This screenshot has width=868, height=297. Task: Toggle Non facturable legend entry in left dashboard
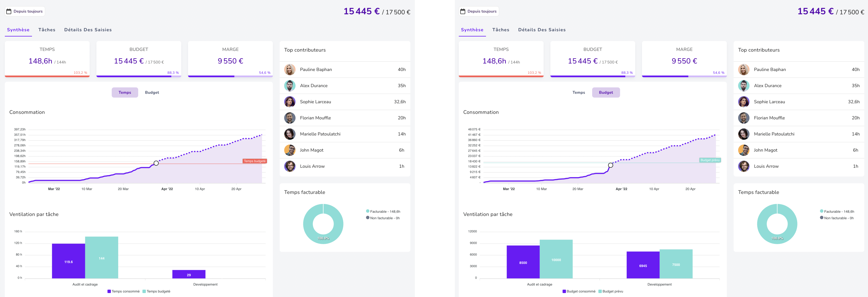(383, 218)
